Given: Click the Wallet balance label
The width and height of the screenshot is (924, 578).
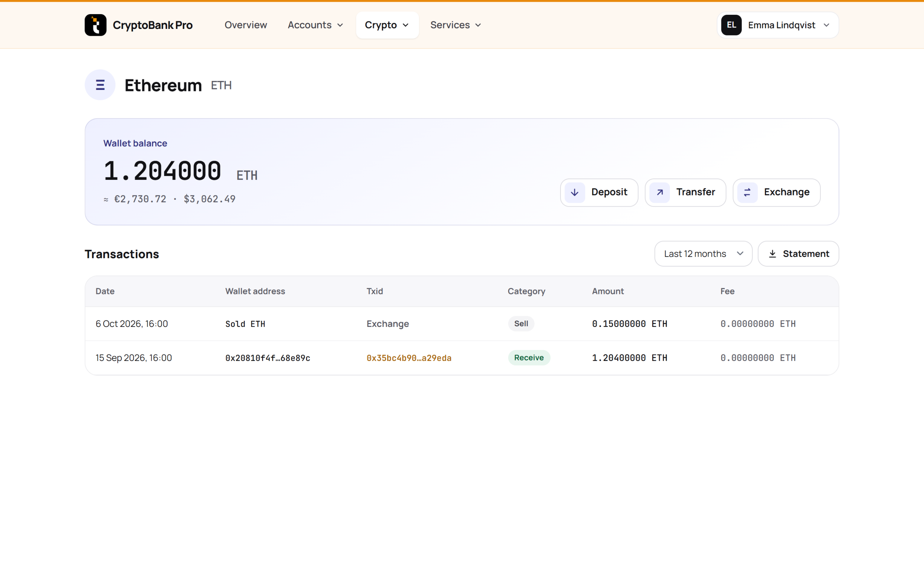Looking at the screenshot, I should [x=135, y=143].
